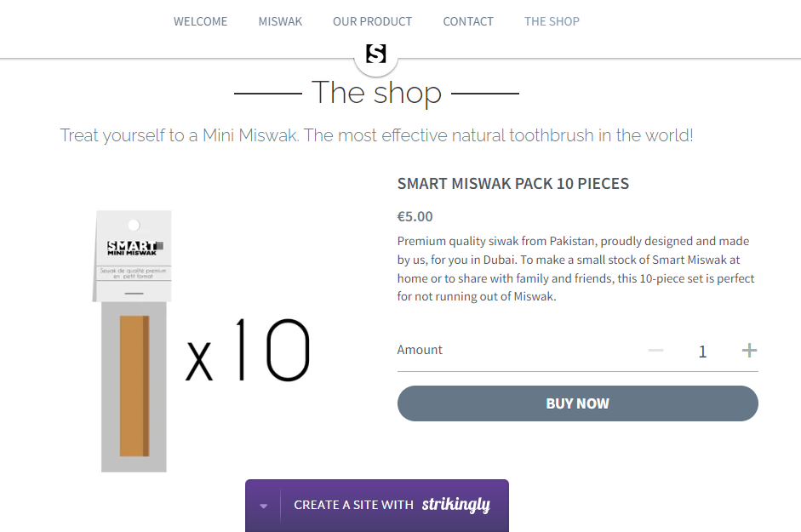801x532 pixels.
Task: Click the x10 graphic beside the product
Action: click(247, 347)
